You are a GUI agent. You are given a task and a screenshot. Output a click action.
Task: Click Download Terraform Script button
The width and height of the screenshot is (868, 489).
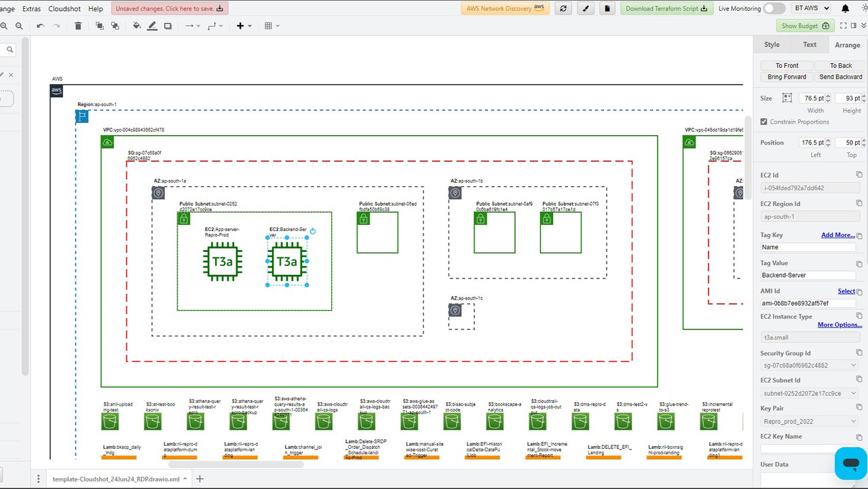666,9
